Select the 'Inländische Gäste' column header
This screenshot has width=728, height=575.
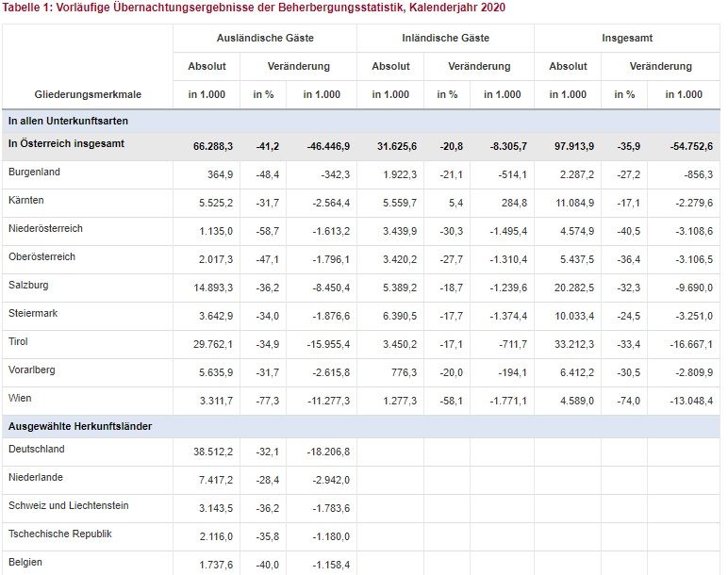tap(444, 39)
